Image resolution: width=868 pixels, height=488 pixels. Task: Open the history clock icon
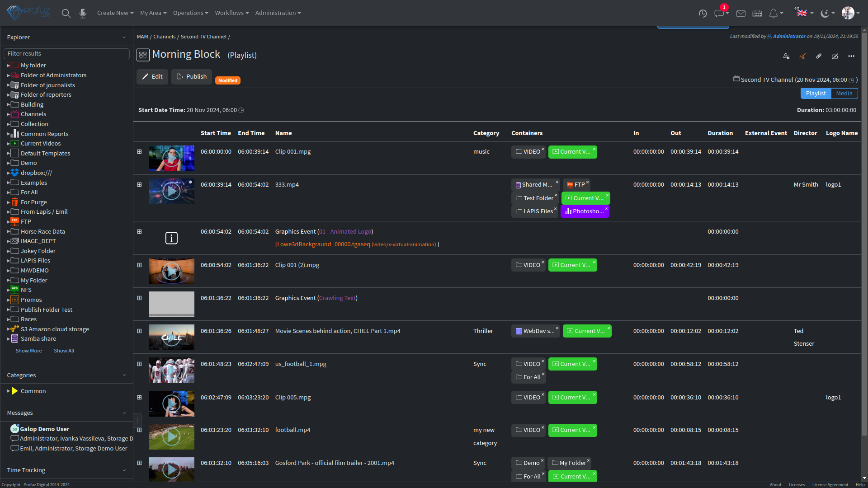click(703, 13)
